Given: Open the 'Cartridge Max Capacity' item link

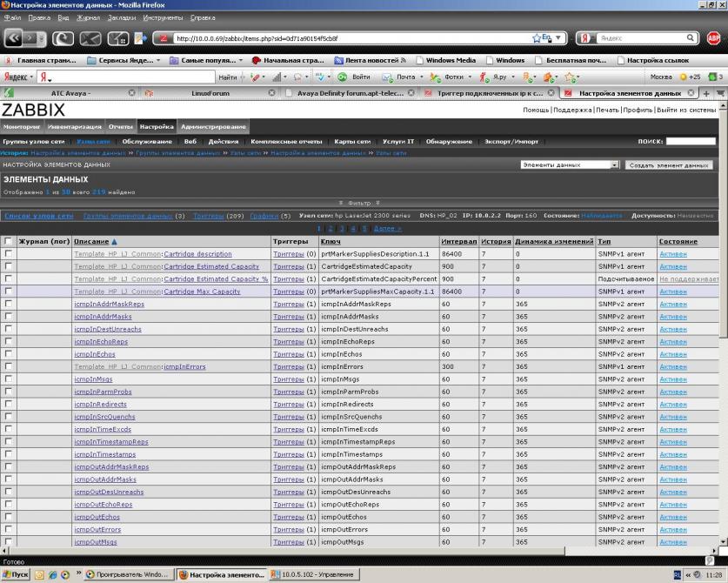Looking at the screenshot, I should (202, 291).
